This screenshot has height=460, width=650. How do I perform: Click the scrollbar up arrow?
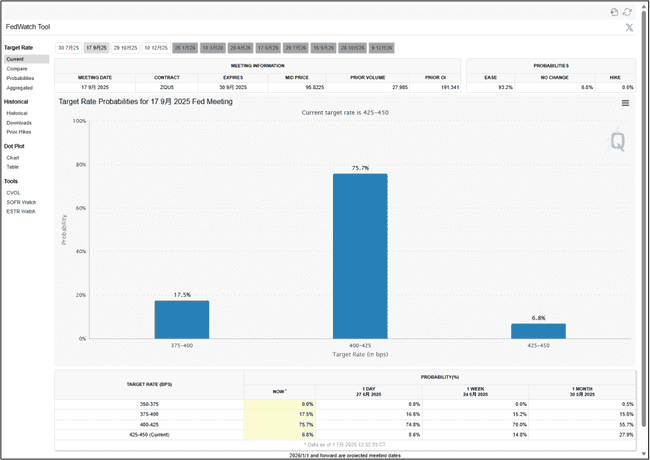click(x=644, y=5)
